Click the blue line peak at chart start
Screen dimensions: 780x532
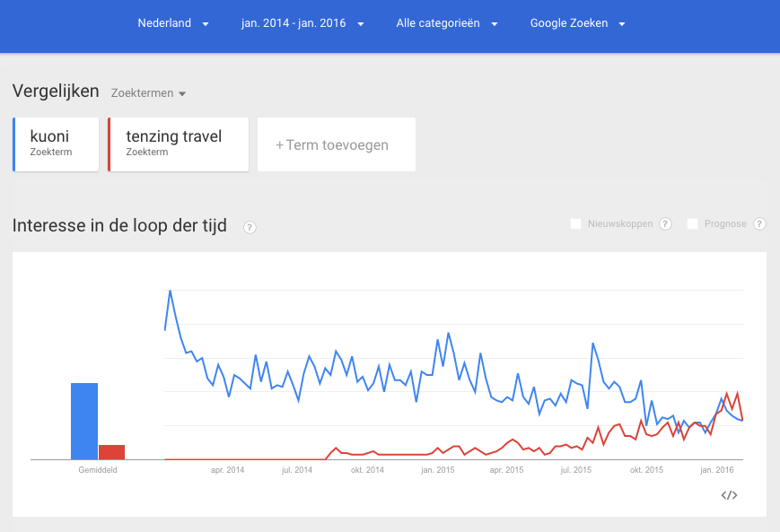click(x=170, y=291)
